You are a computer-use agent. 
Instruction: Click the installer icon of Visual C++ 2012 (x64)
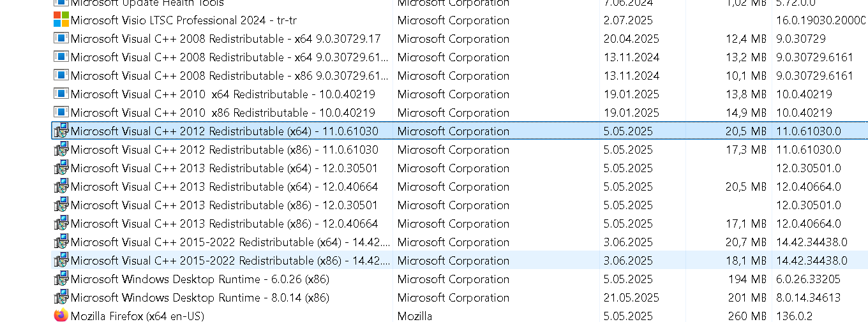(x=61, y=131)
